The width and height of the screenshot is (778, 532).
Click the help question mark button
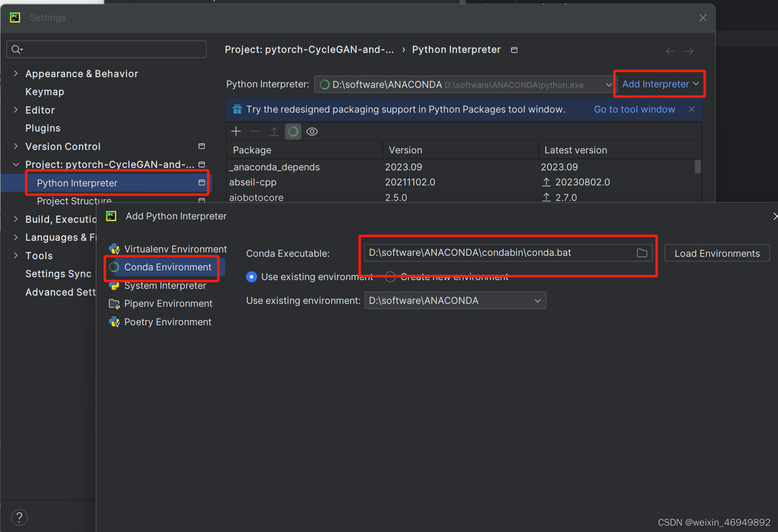click(x=19, y=517)
